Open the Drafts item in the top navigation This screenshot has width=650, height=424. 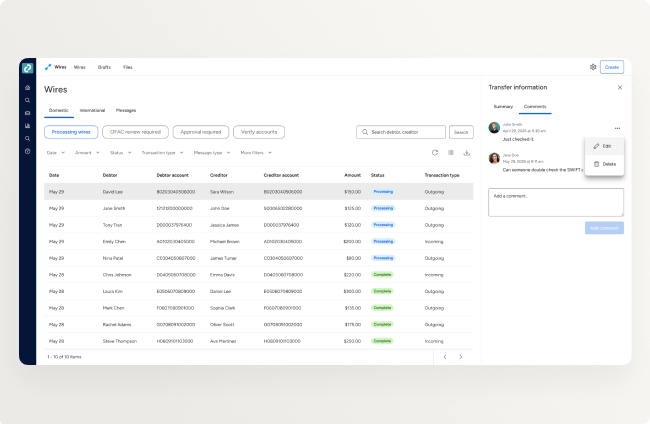pyautogui.click(x=104, y=67)
